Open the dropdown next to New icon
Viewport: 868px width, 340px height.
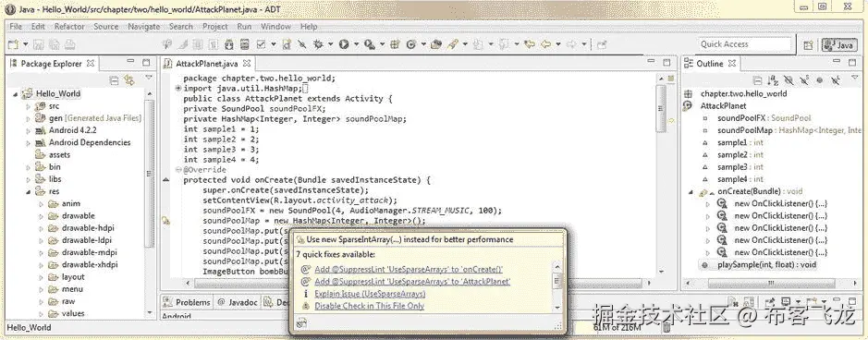(26, 44)
